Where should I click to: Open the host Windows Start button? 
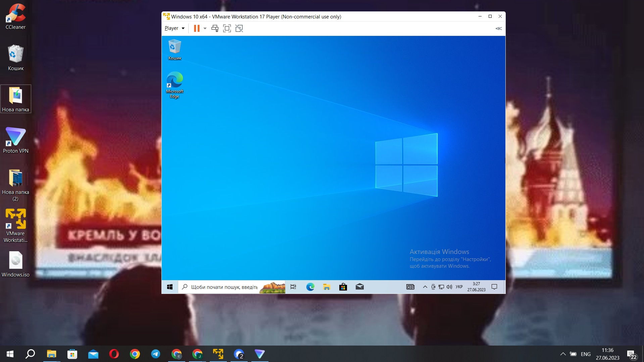point(10,354)
